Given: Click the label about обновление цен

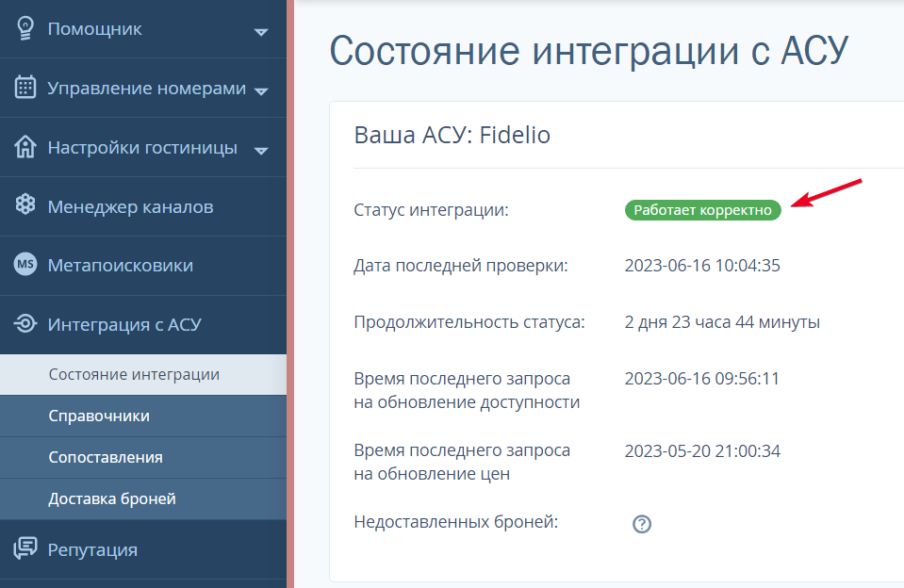Looking at the screenshot, I should [x=462, y=463].
